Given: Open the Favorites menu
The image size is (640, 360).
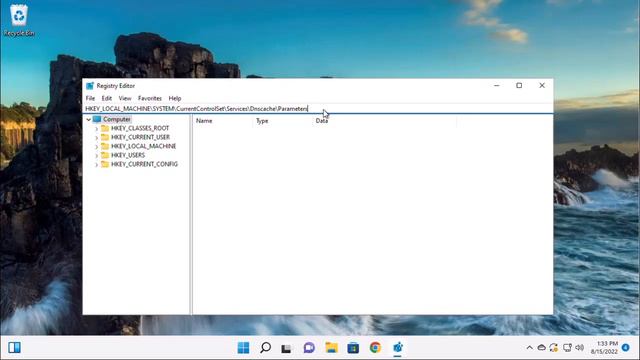Looking at the screenshot, I should click(x=150, y=98).
